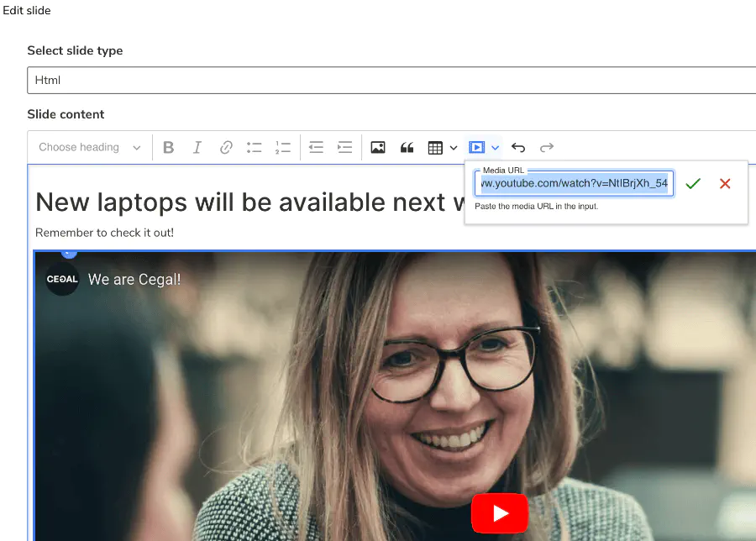This screenshot has height=541, width=756.
Task: Open the slide type selector showing Html
Action: (391, 81)
